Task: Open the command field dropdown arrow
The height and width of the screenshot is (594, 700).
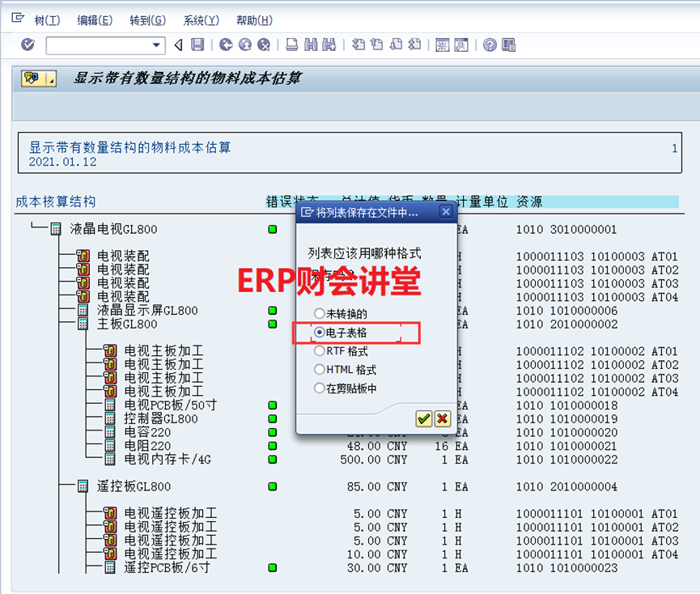Action: pos(157,45)
